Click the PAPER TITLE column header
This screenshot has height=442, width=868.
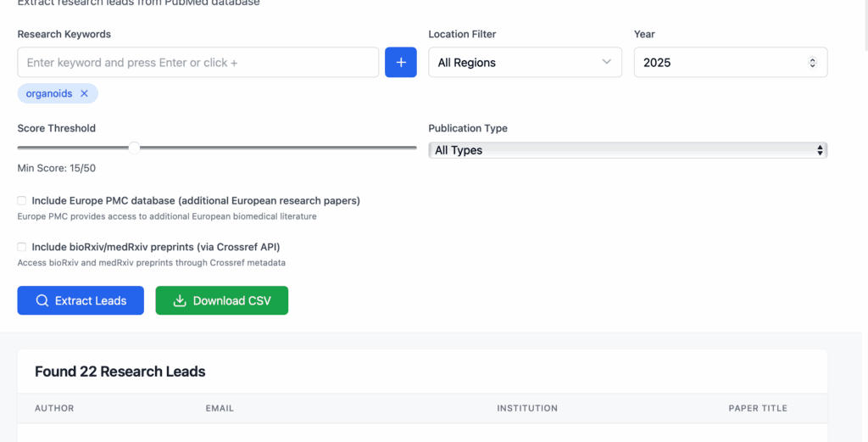758,408
